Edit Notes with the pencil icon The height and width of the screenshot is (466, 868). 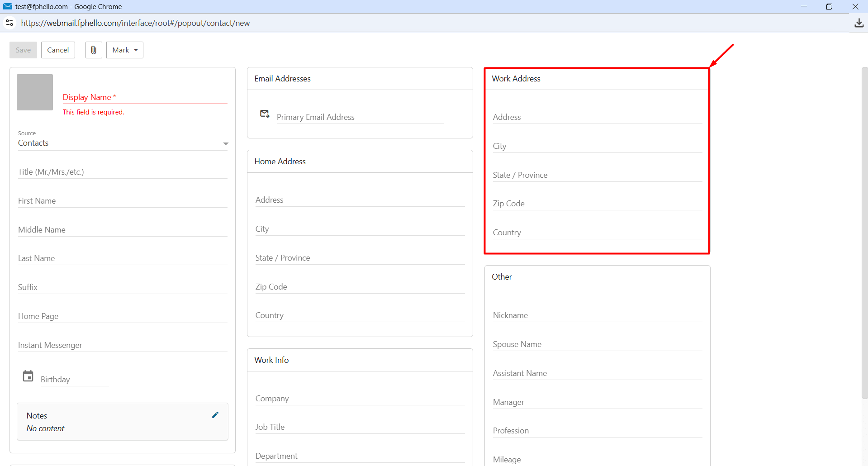(x=215, y=415)
